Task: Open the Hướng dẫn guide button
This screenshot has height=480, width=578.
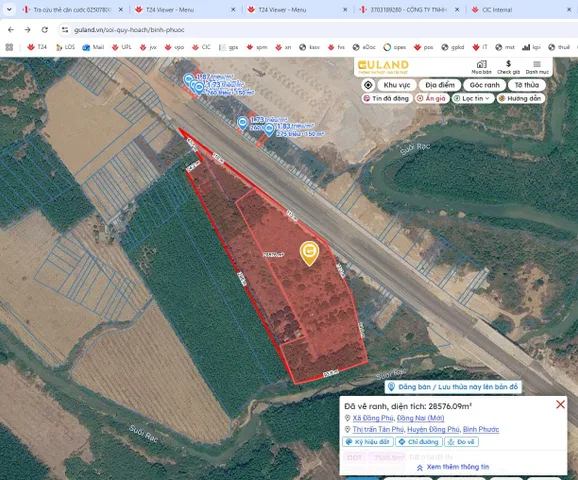Action: [x=521, y=98]
